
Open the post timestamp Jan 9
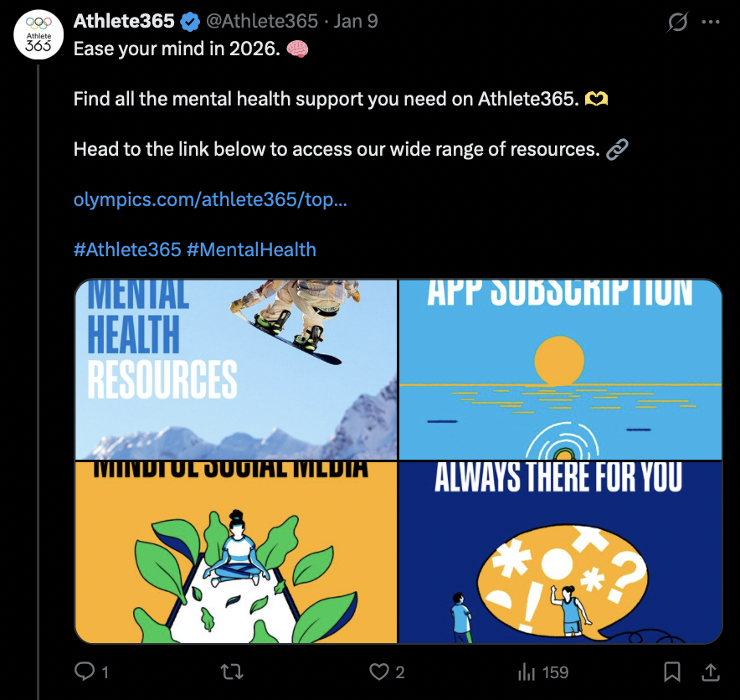point(355,23)
